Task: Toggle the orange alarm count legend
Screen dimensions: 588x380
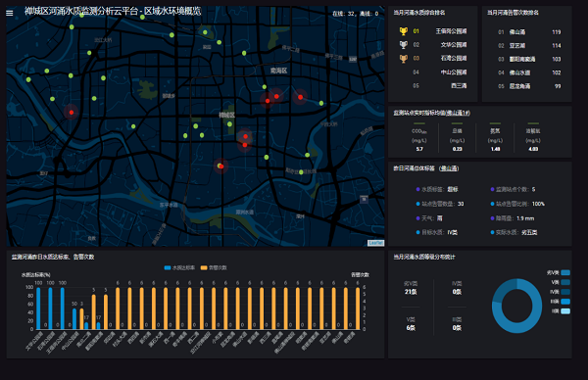Action: point(214,267)
